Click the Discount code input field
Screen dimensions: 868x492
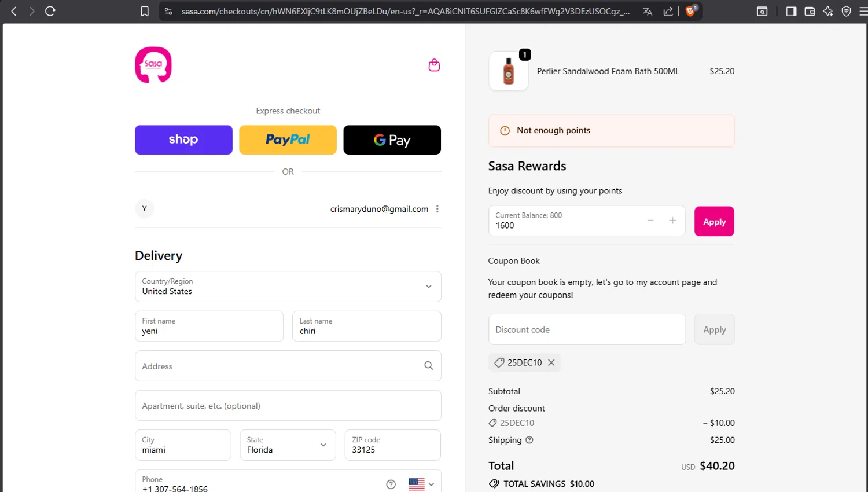point(587,330)
